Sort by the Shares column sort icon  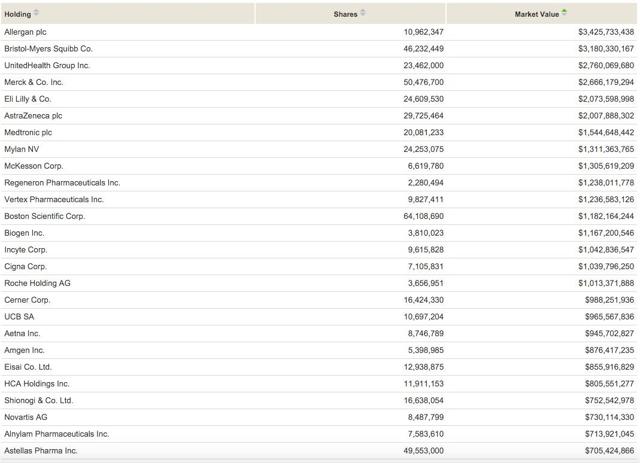[x=362, y=13]
